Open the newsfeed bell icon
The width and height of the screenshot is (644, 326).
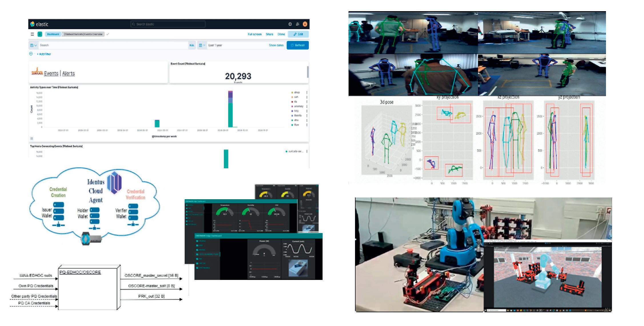(x=297, y=24)
